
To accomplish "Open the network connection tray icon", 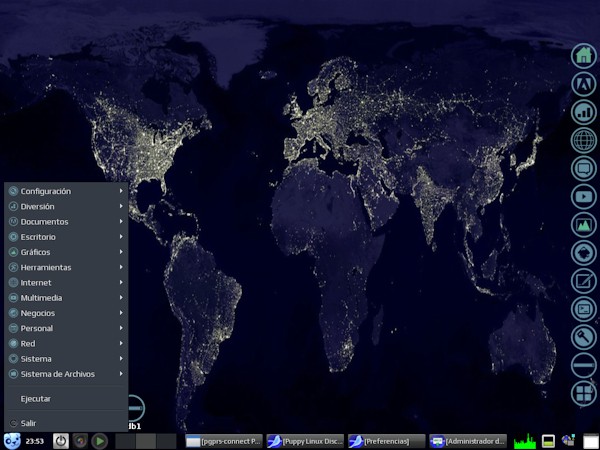I will click(x=568, y=440).
